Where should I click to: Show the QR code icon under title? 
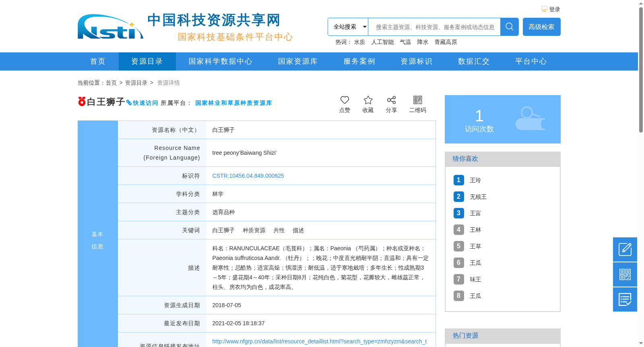[x=418, y=100]
